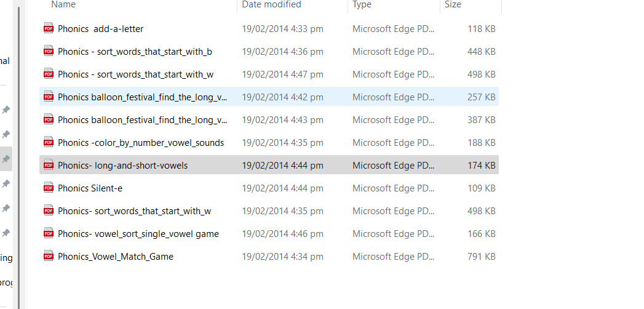Click PDF icon for vowel_sort_single_vowel game
Screen dimensions: 644x309
tap(49, 233)
